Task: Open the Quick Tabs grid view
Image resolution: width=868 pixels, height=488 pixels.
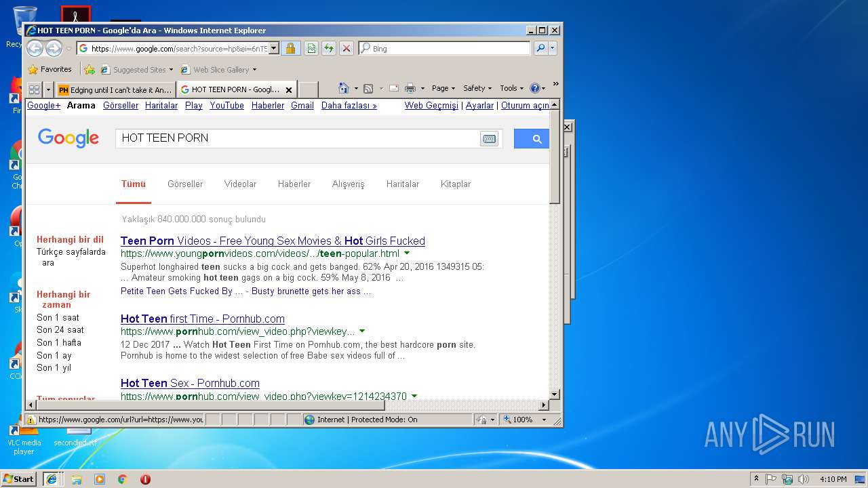Action: tap(34, 89)
